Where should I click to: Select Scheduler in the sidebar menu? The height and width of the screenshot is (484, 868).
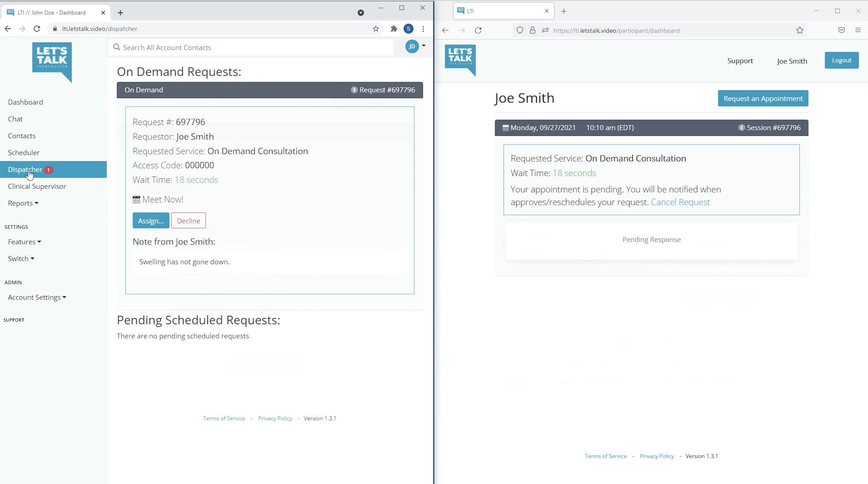pos(24,152)
